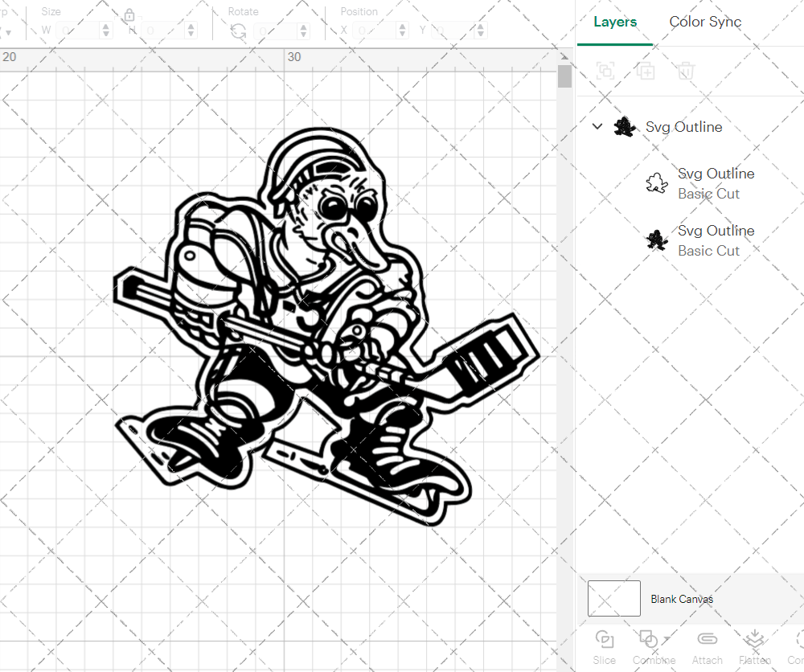Click the Group icon in Layers panel

[x=605, y=71]
